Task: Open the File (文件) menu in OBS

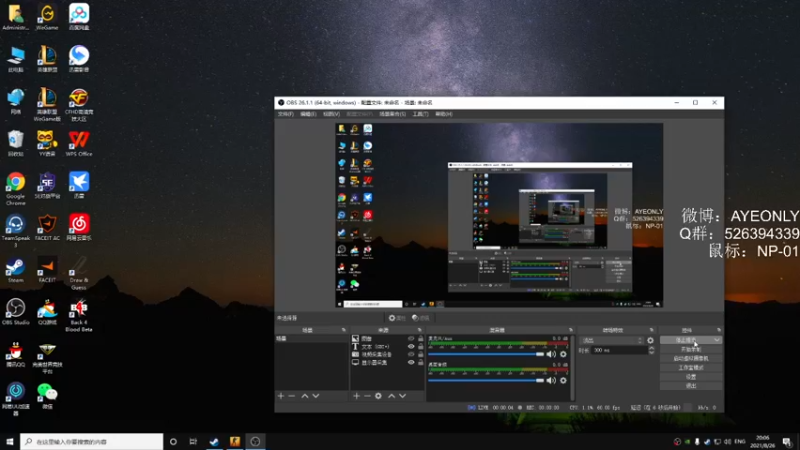Action: coord(285,114)
